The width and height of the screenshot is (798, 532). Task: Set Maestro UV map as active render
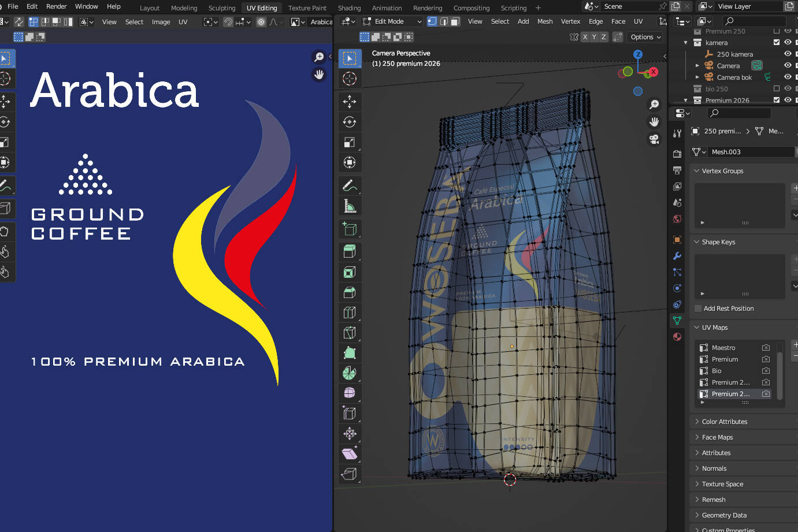point(766,348)
